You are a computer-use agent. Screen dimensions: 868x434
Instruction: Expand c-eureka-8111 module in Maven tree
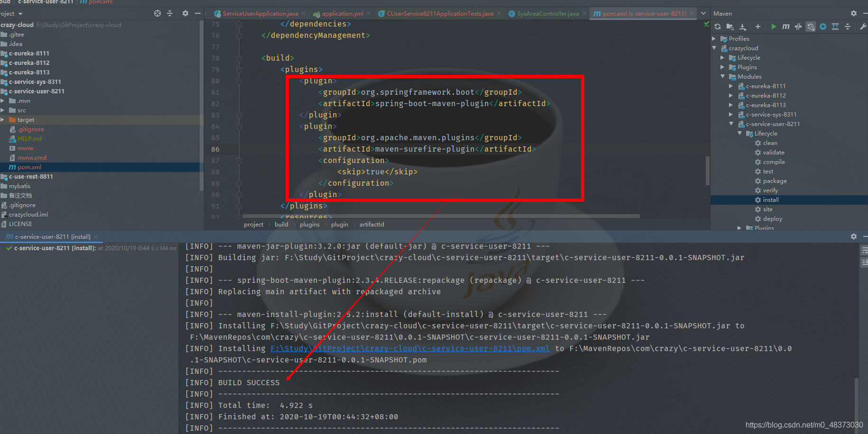(x=731, y=86)
